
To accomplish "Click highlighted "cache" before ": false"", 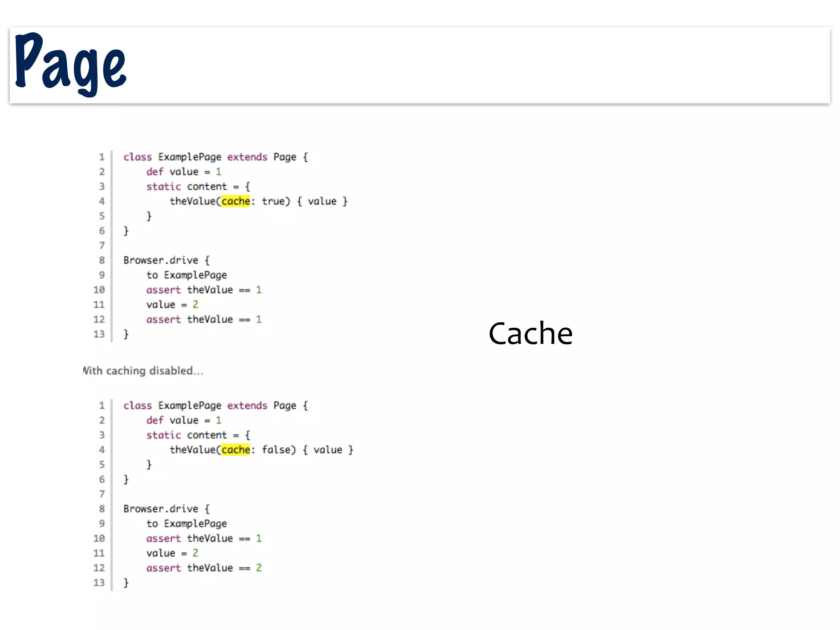I will pos(235,450).
